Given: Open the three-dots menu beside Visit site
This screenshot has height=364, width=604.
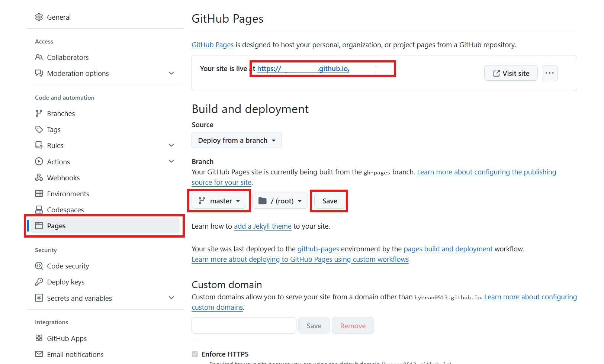Looking at the screenshot, I should (550, 73).
